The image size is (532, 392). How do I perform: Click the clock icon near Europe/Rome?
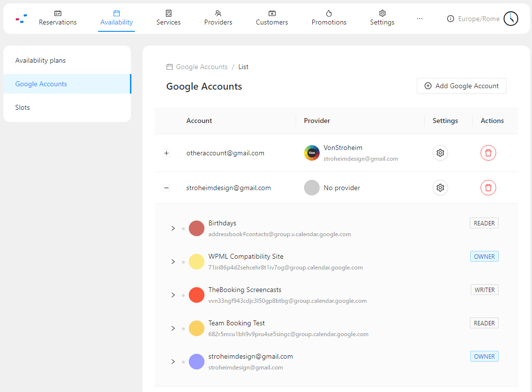[x=510, y=18]
